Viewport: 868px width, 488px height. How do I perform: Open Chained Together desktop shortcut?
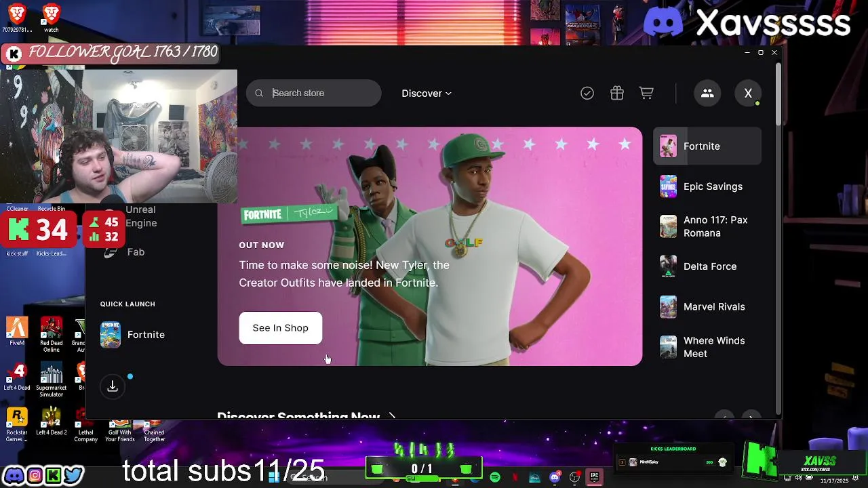click(x=154, y=432)
